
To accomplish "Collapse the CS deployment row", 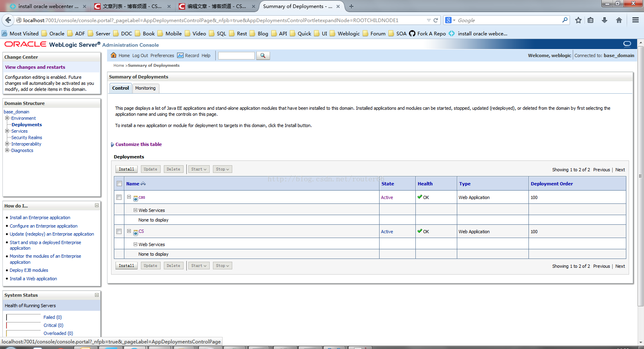I will click(129, 231).
